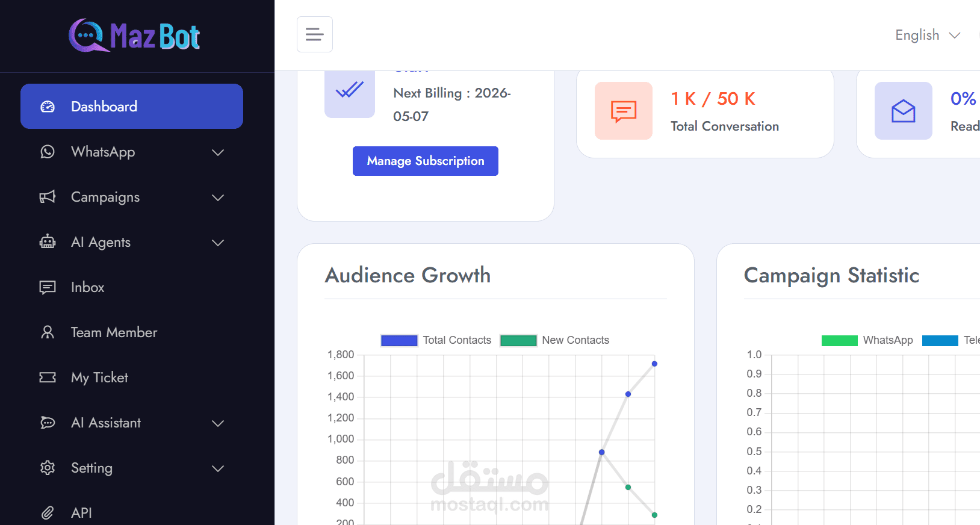Expand the Campaigns menu chevron

[218, 197]
